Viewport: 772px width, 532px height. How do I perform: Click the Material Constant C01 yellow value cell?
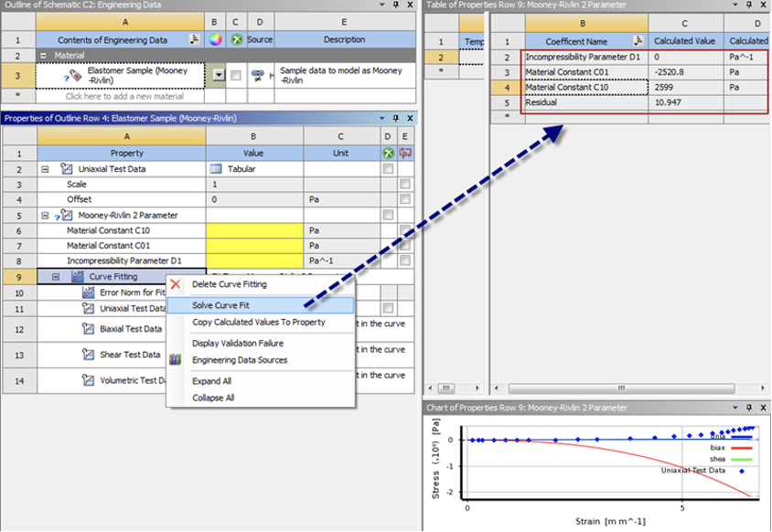[x=254, y=246]
